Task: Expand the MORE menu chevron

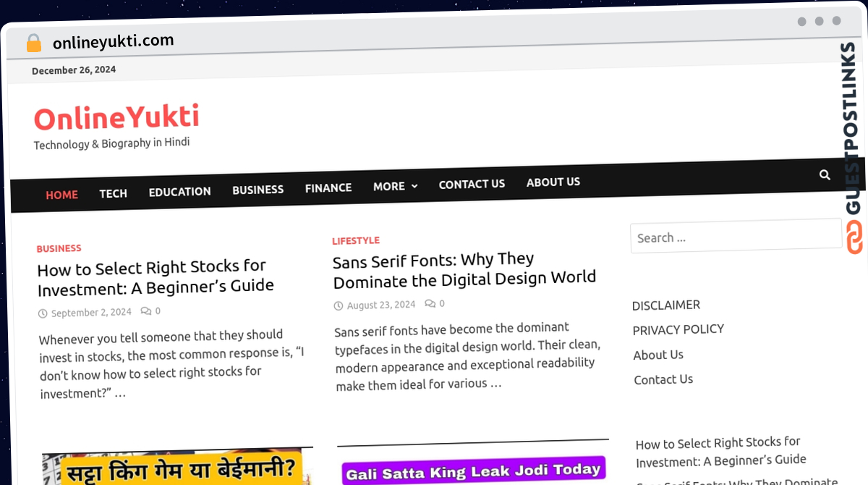Action: (414, 186)
